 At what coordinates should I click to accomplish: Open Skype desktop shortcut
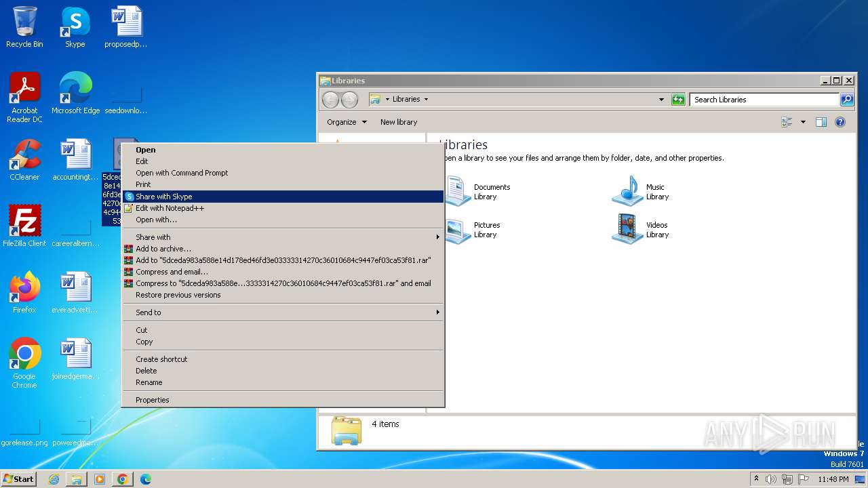[75, 27]
